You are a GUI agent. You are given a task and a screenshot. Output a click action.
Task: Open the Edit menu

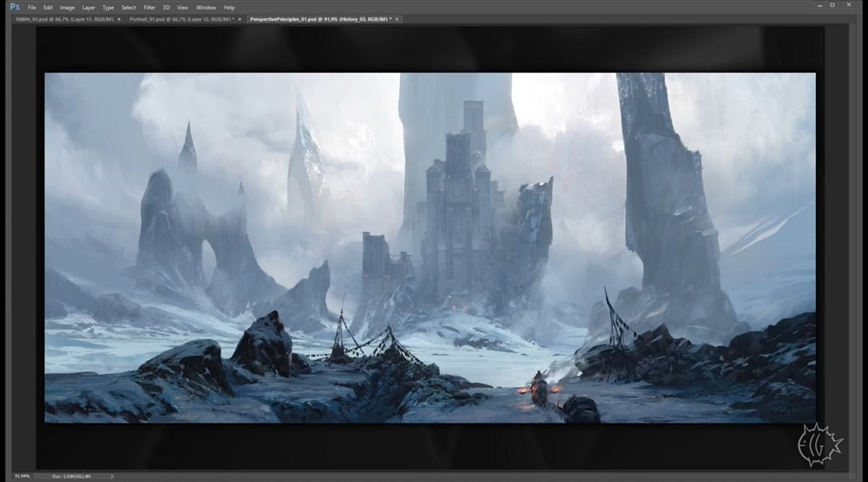click(x=48, y=7)
